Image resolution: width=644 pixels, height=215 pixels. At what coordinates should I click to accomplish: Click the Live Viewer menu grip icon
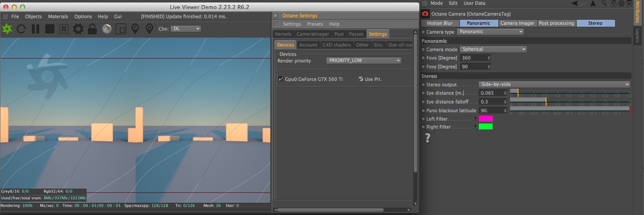[5, 16]
